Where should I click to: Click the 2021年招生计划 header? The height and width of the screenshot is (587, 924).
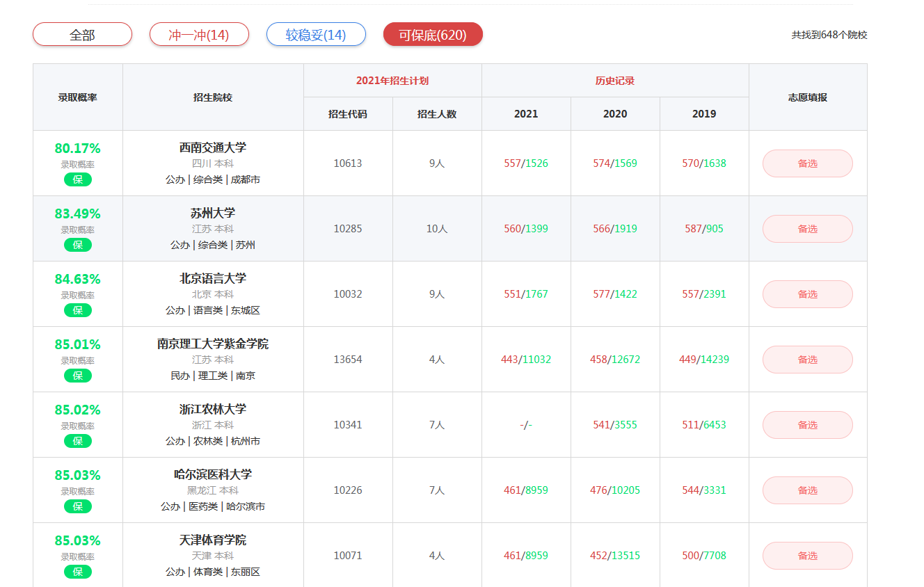click(x=392, y=81)
